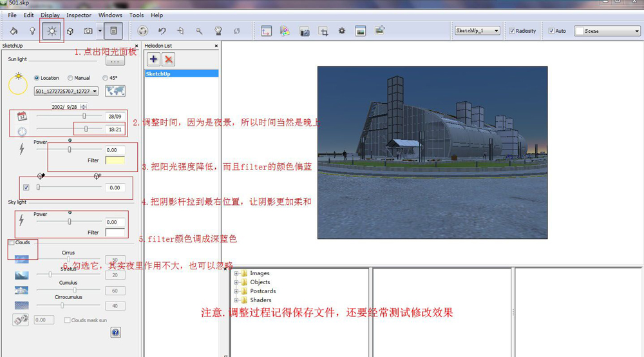Open the Inspector menu
The image size is (644, 357).
click(x=79, y=15)
